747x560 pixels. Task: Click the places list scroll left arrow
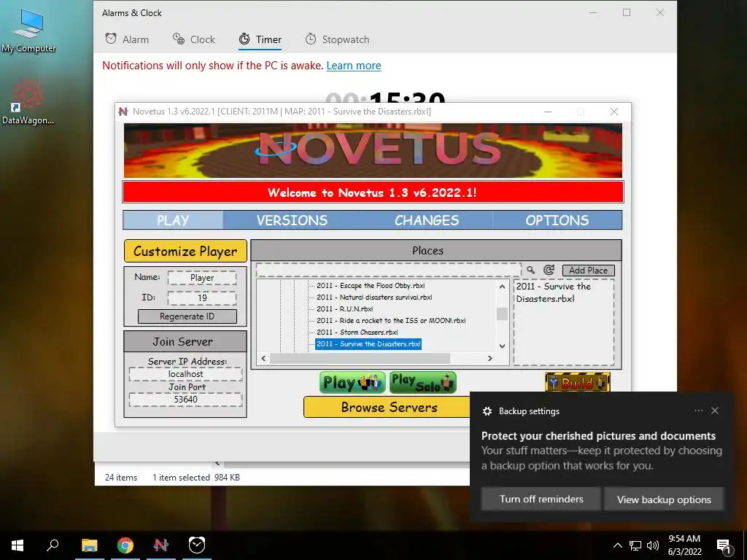pyautogui.click(x=263, y=358)
